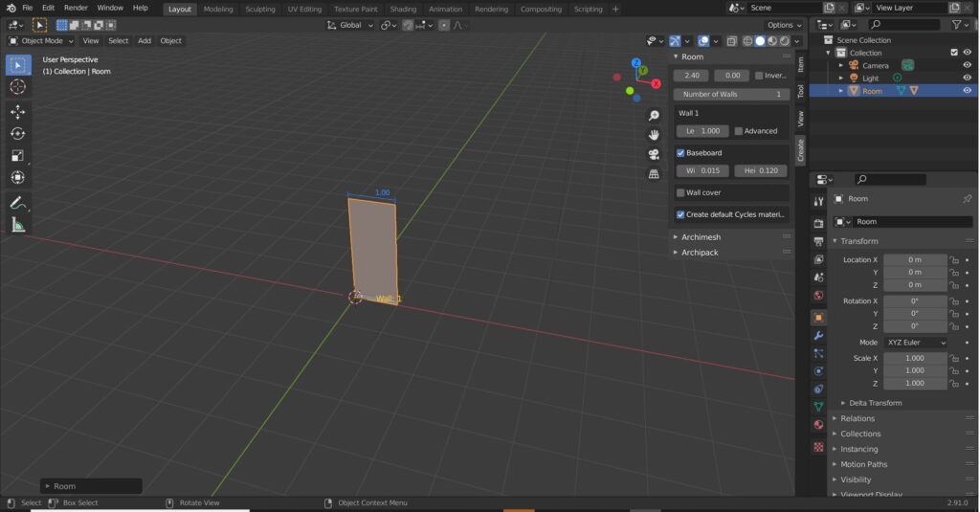Viewport: 980px width, 512px height.
Task: Switch perspective/orthographic grid icon
Action: click(654, 174)
